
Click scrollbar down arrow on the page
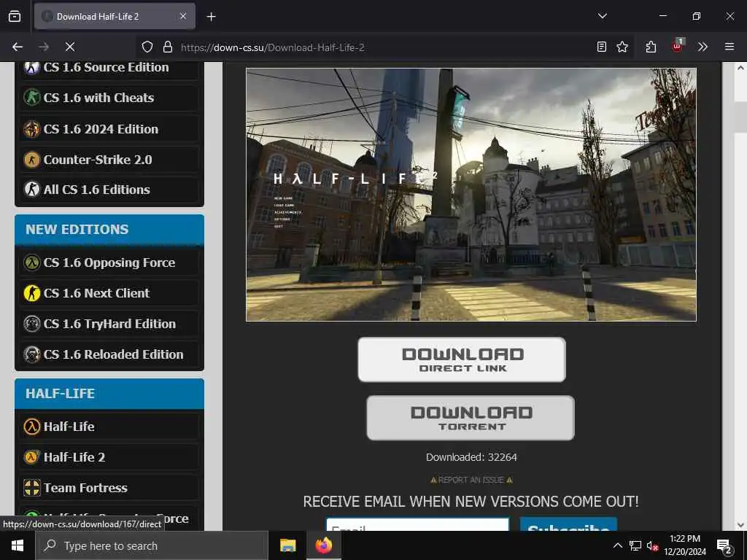coord(740,525)
